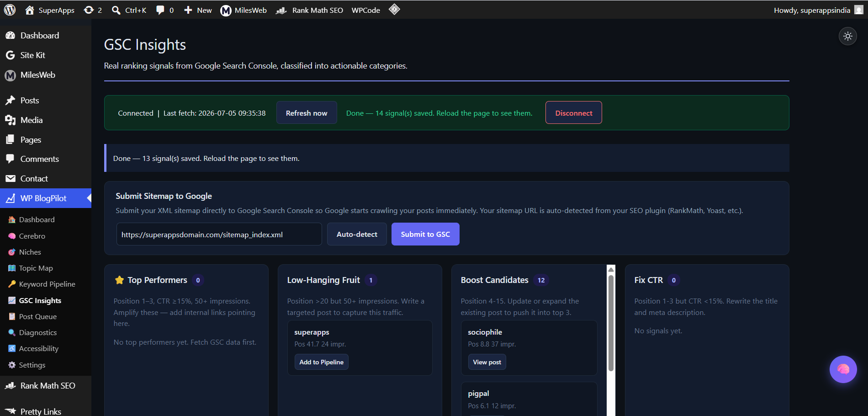Click the Accessibility icon in submenu
Image resolution: width=868 pixels, height=416 pixels.
tap(12, 349)
